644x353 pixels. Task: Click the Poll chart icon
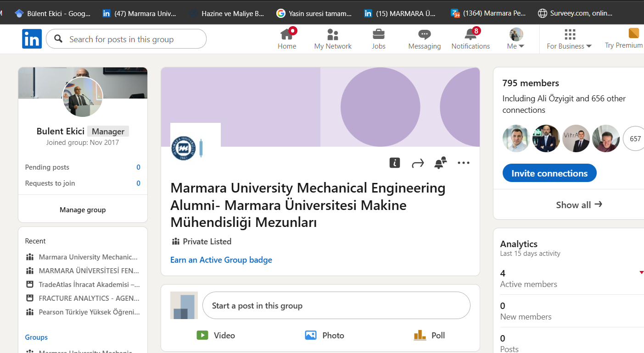click(420, 335)
